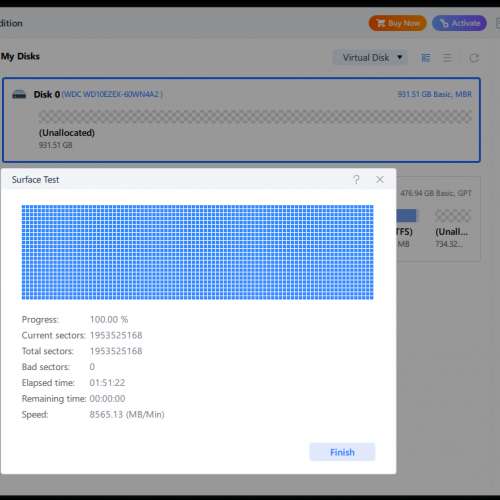Switch to the disk layout view icon

(x=426, y=58)
